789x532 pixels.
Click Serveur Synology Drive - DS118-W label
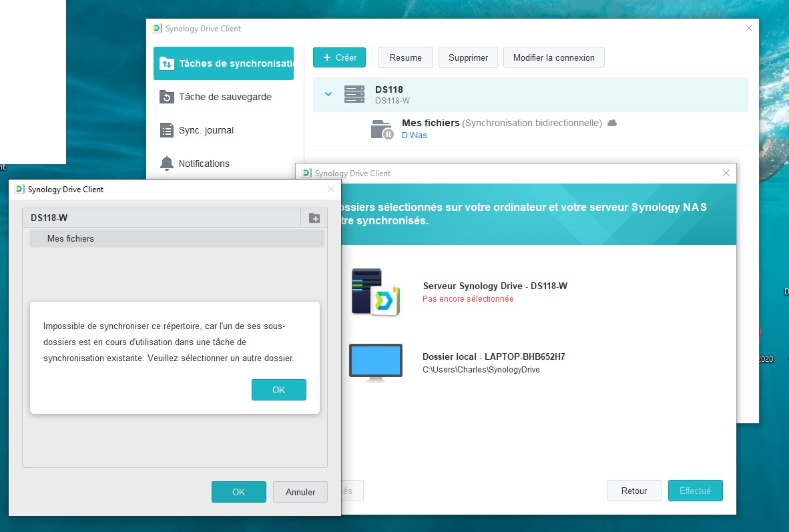tap(495, 286)
